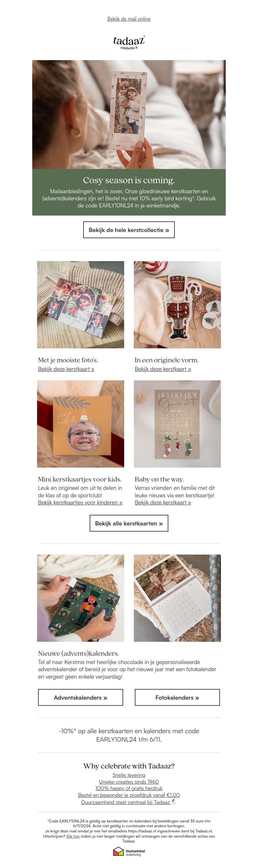Viewport: 258px width, 868px height.
Task: Click the "Adventskalenders" button
Action: point(80,697)
